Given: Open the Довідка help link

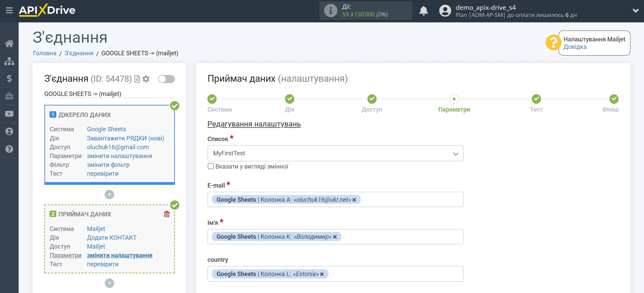Looking at the screenshot, I should pos(575,47).
